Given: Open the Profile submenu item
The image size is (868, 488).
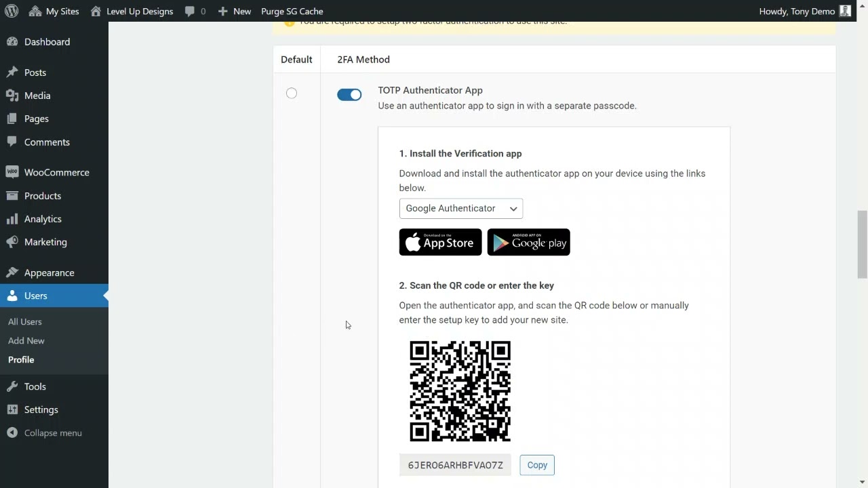Looking at the screenshot, I should [x=21, y=360].
